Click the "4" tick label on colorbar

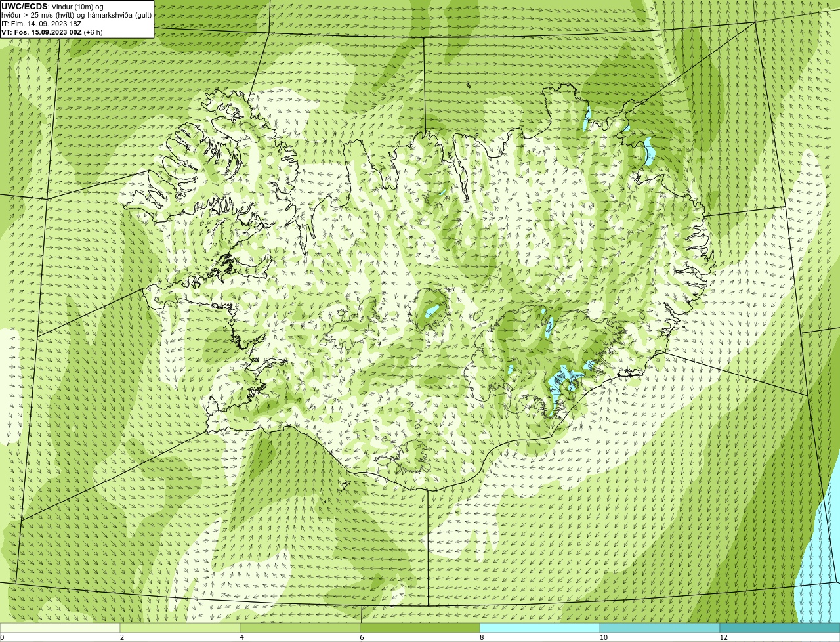coord(242,637)
